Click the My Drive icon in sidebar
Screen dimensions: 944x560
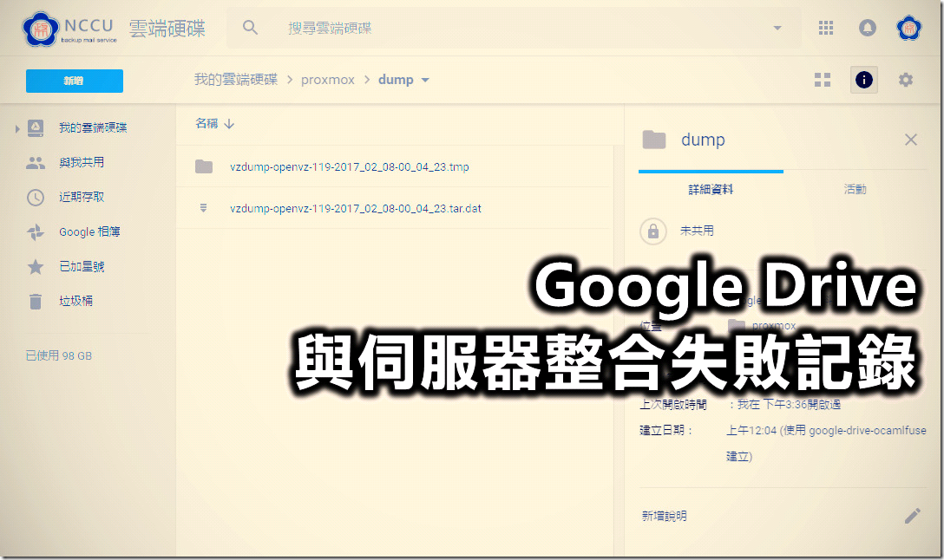(x=36, y=128)
